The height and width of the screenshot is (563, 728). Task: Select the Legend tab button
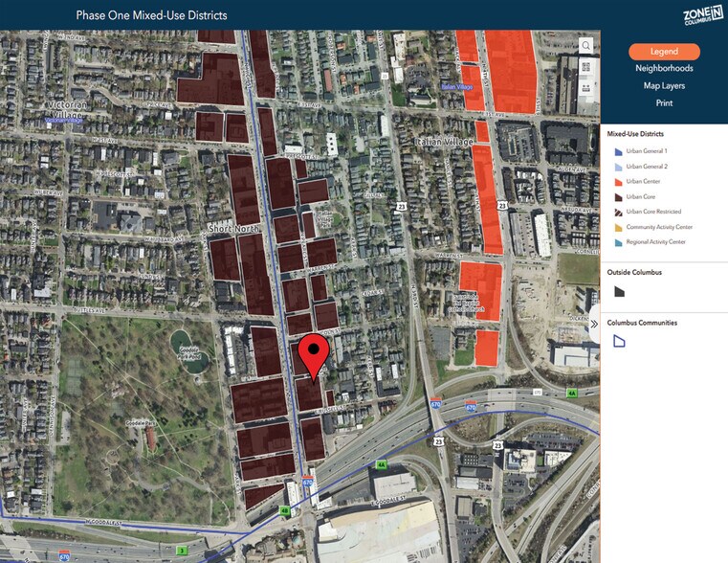click(664, 52)
